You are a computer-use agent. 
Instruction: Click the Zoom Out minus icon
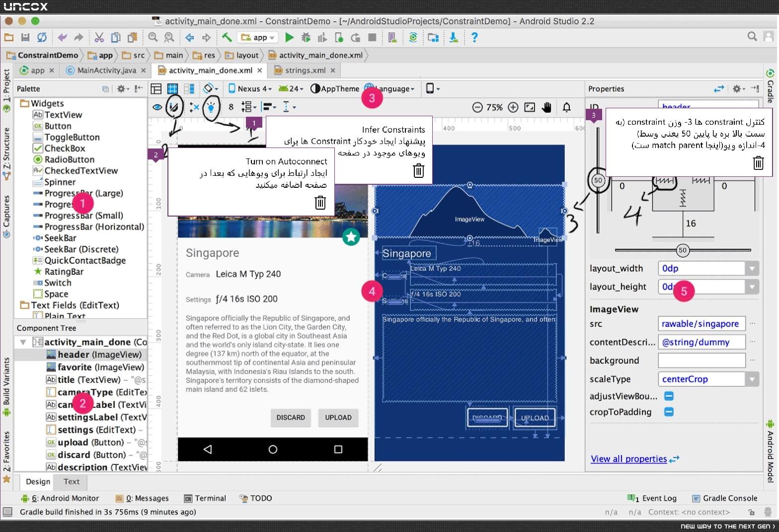(477, 107)
